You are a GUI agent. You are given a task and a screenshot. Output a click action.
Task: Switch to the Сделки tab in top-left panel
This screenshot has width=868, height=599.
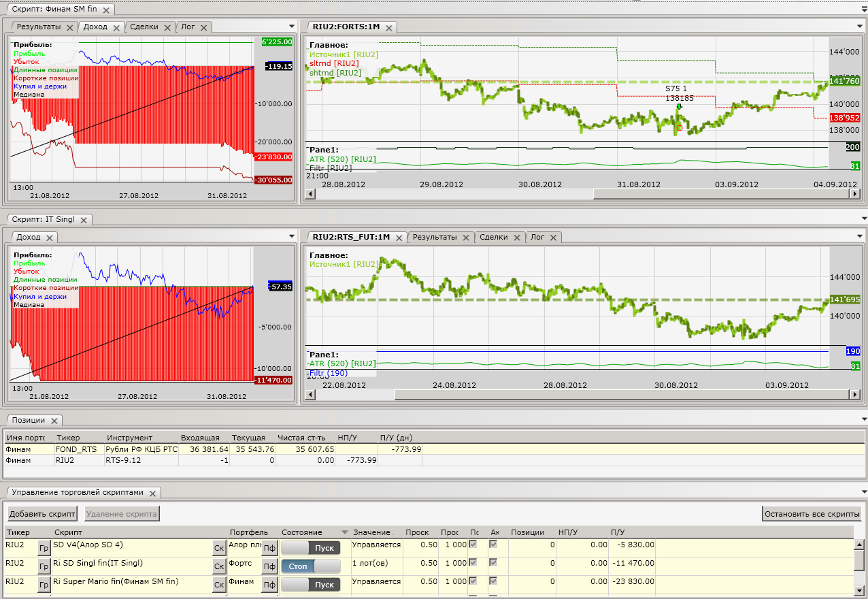144,27
